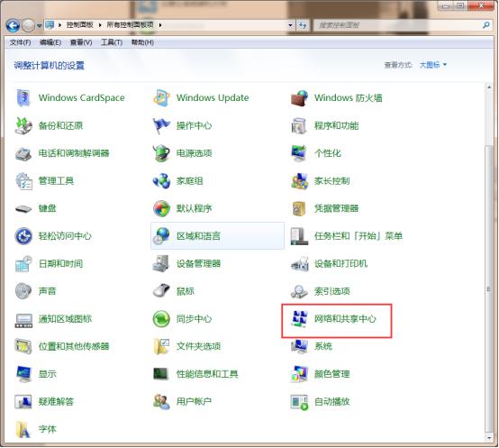Screen dimensions: 499x448
Task: Open 自动播放 link
Action: (x=332, y=401)
